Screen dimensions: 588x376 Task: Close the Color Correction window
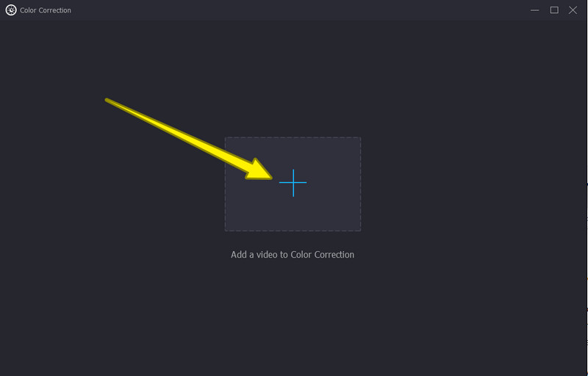click(573, 10)
